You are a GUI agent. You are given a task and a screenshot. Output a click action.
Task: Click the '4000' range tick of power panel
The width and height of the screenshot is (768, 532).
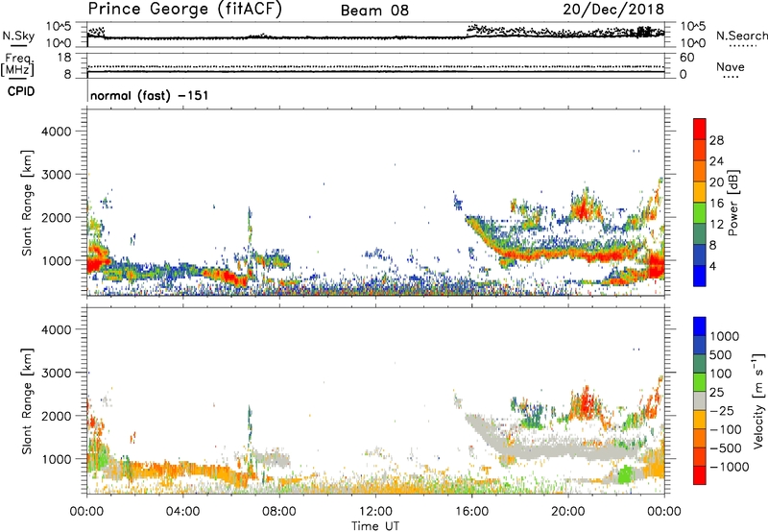[x=57, y=132]
